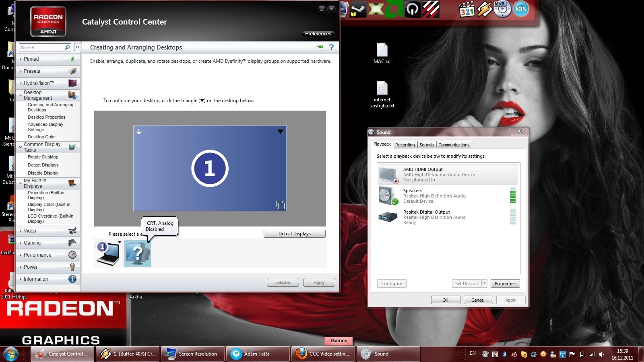Screen dimensions: 644x362
Task: Open Media Player Classic 321 desktop icon
Action: point(467,9)
